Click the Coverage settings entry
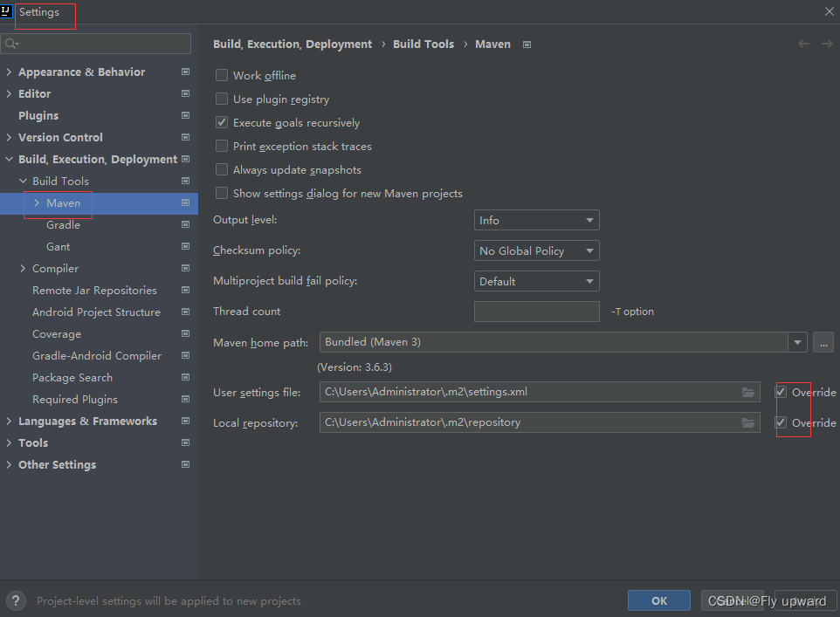The image size is (840, 617). [x=57, y=334]
